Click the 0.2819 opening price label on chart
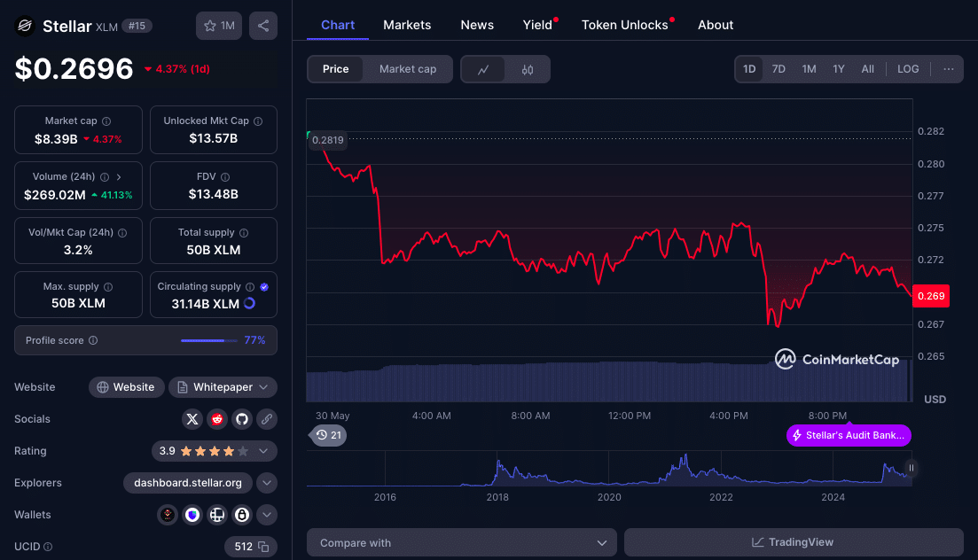The width and height of the screenshot is (978, 560). (327, 140)
